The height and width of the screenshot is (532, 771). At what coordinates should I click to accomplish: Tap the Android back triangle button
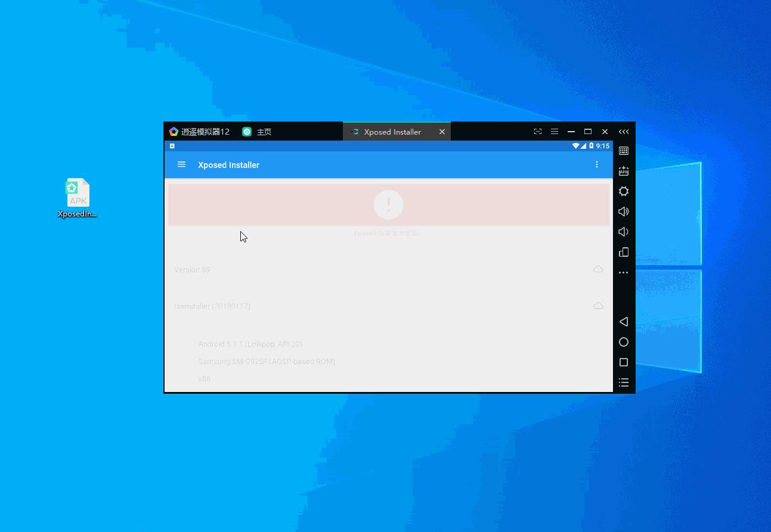click(624, 322)
